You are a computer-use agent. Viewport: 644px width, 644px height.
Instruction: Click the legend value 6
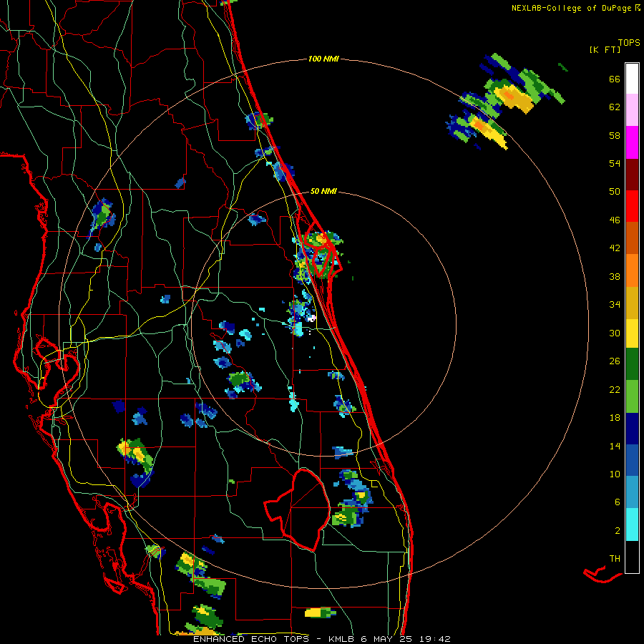618,502
